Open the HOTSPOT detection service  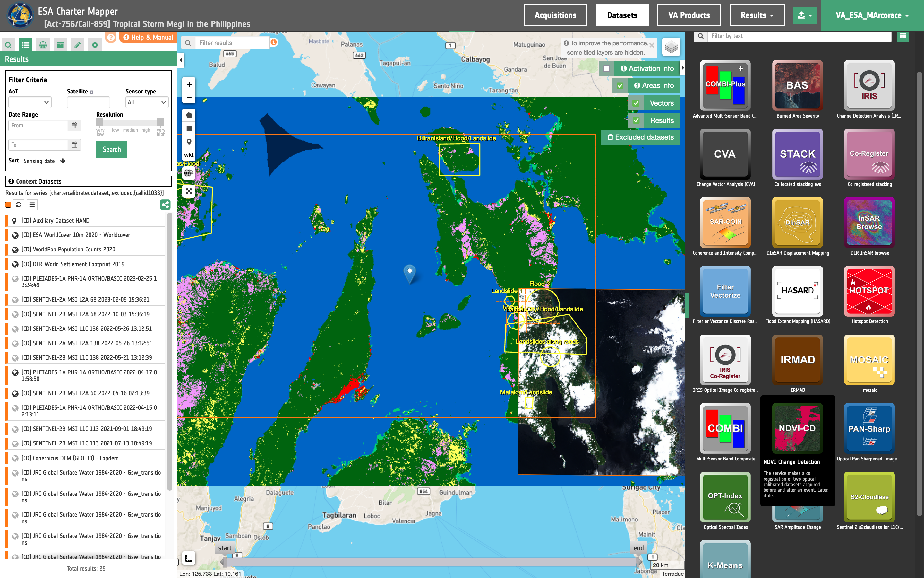pyautogui.click(x=869, y=291)
